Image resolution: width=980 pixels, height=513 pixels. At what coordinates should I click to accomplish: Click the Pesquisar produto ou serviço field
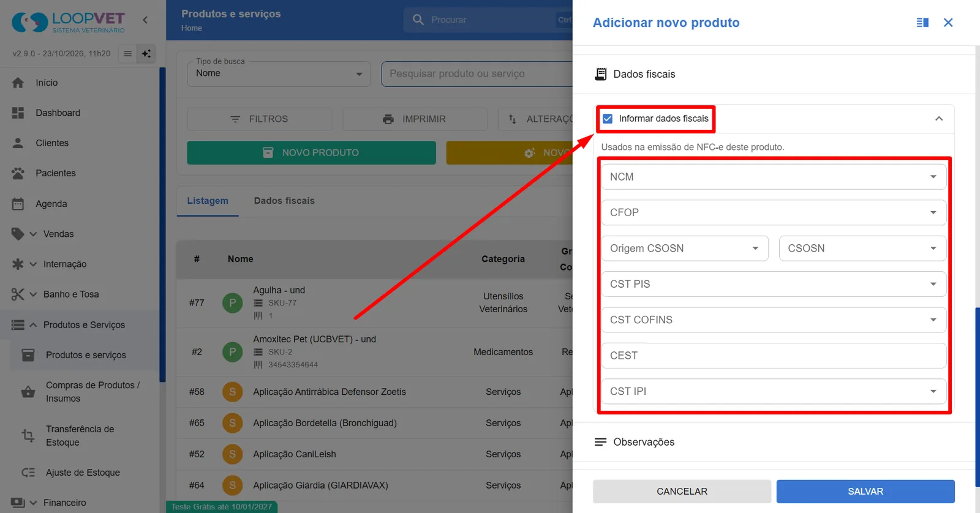coord(478,74)
